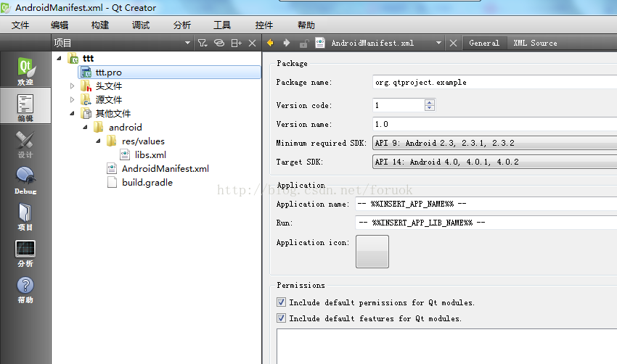Switch to the XML Source tab
617x364 pixels.
click(535, 43)
